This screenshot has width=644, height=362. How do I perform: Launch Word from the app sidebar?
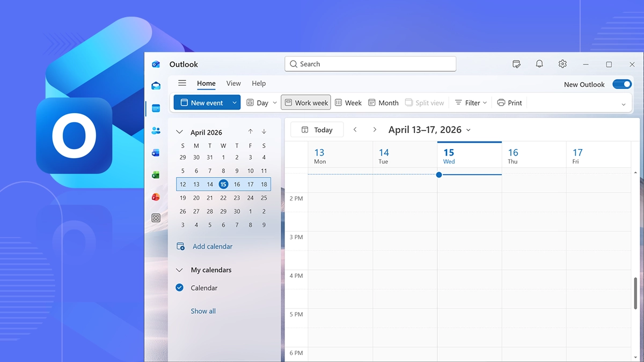click(x=156, y=152)
